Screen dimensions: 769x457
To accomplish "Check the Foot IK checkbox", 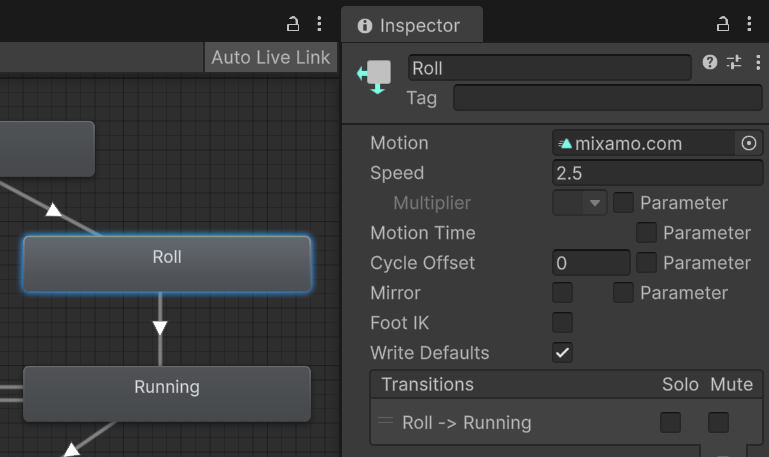I will (563, 323).
